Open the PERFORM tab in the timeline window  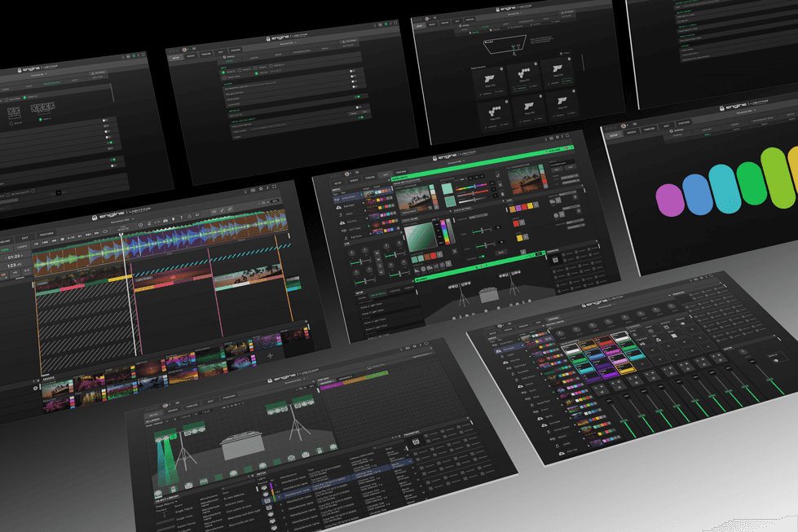[46, 234]
